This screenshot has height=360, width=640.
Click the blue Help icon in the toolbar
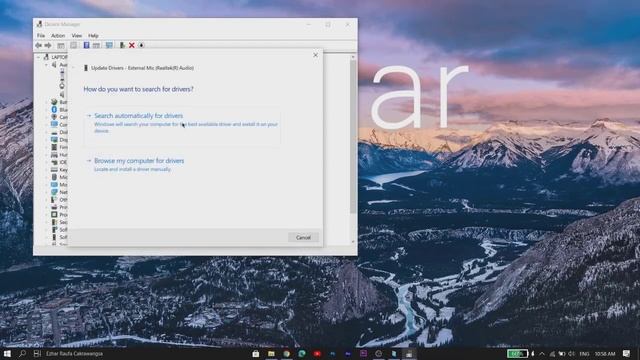(x=87, y=45)
